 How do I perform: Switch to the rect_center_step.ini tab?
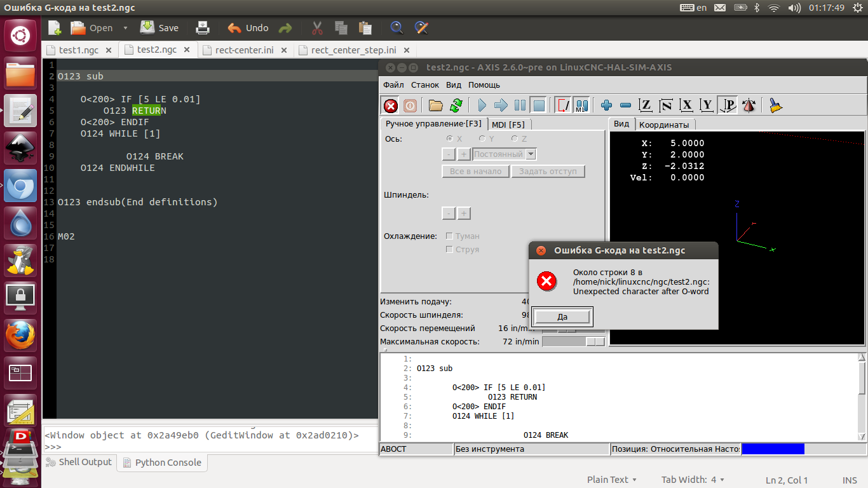(354, 50)
